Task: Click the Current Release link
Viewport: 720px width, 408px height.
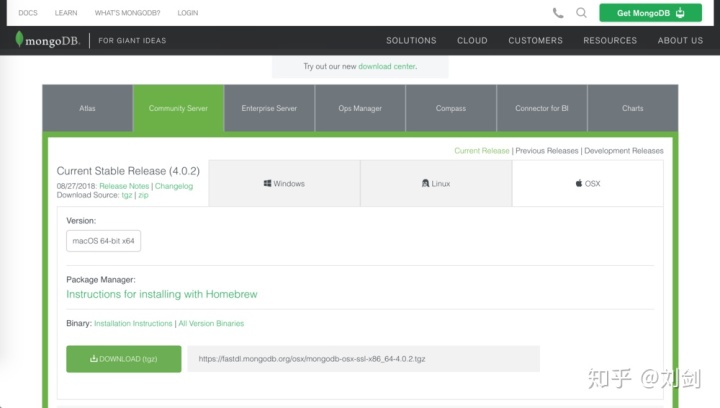Action: pos(482,151)
